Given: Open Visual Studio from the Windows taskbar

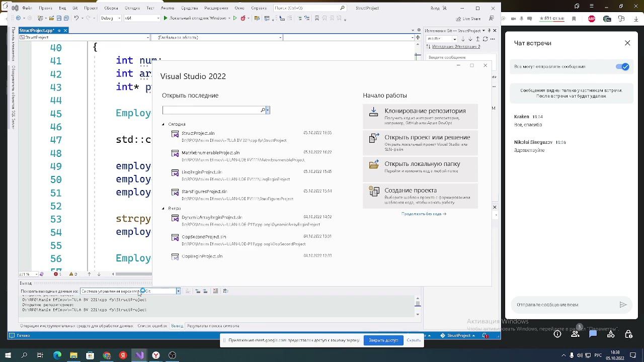Looking at the screenshot, I should coord(139,355).
